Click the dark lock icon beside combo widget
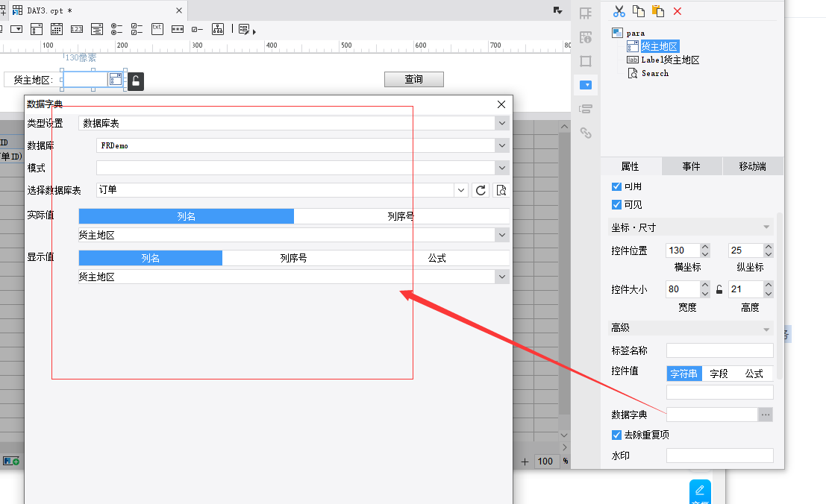The width and height of the screenshot is (826, 504). pyautogui.click(x=135, y=81)
